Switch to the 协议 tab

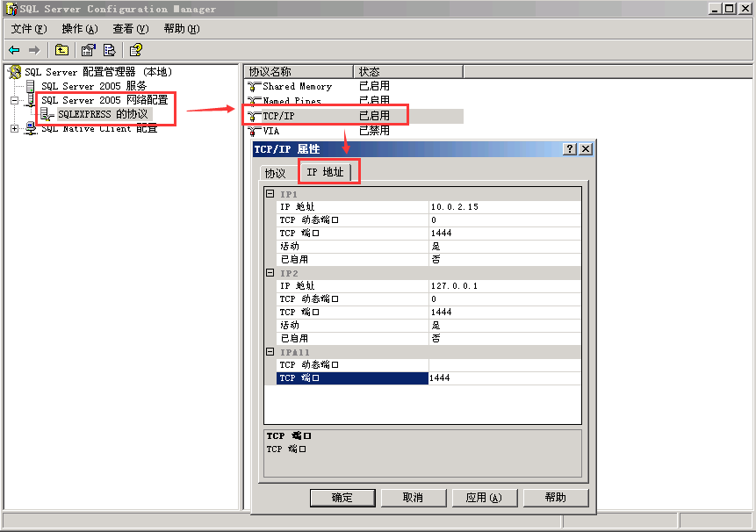pos(276,173)
